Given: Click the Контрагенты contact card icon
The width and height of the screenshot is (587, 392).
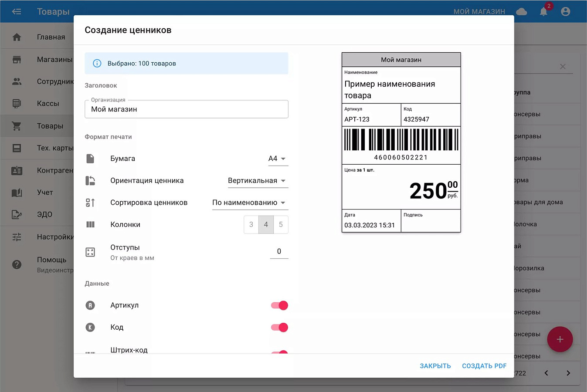Looking at the screenshot, I should 17,170.
